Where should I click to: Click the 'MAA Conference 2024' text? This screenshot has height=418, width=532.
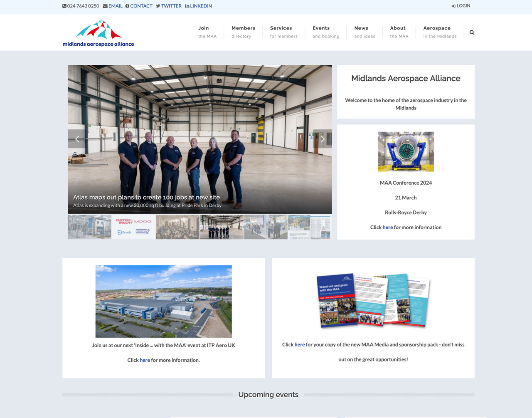point(406,183)
